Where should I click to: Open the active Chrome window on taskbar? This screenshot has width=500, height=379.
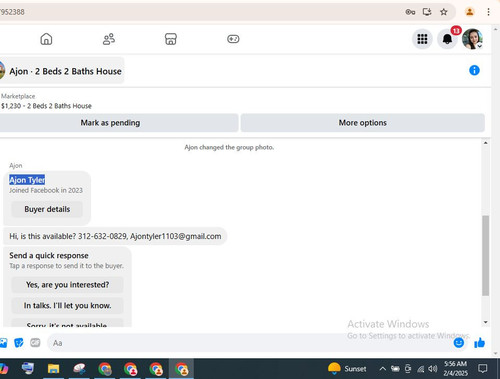[x=182, y=369]
